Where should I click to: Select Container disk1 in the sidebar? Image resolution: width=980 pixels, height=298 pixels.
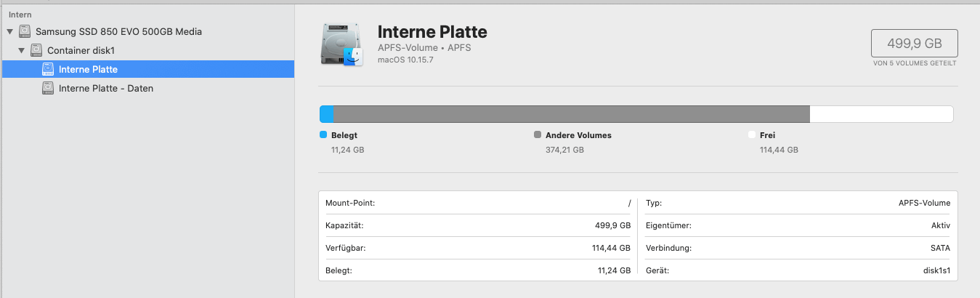pos(81,51)
